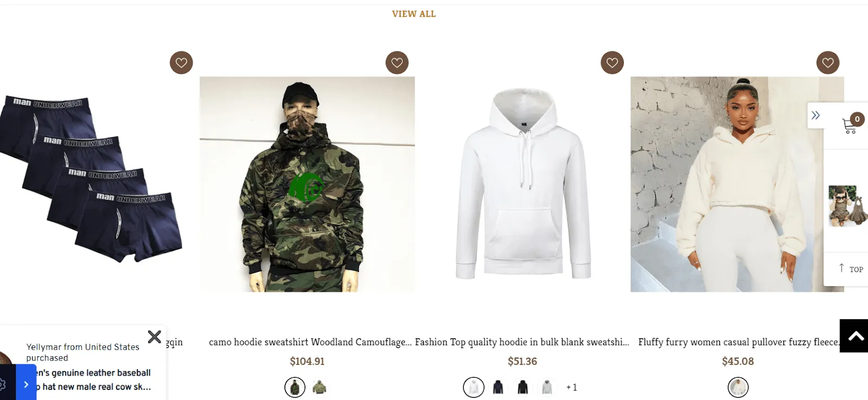868x400 pixels.
Task: Select dark camo color swatch
Action: click(x=295, y=387)
